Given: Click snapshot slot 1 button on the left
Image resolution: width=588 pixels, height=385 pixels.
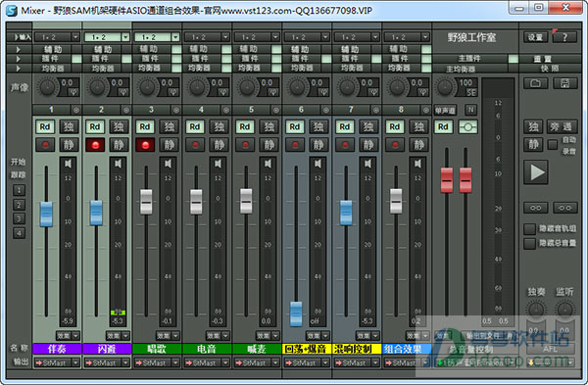Looking at the screenshot, I should pyautogui.click(x=20, y=190).
